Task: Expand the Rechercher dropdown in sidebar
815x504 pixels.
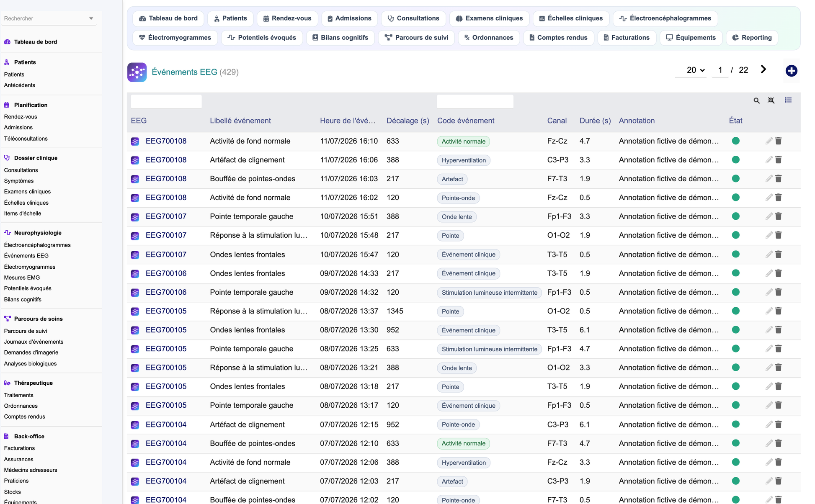Action: [91, 18]
